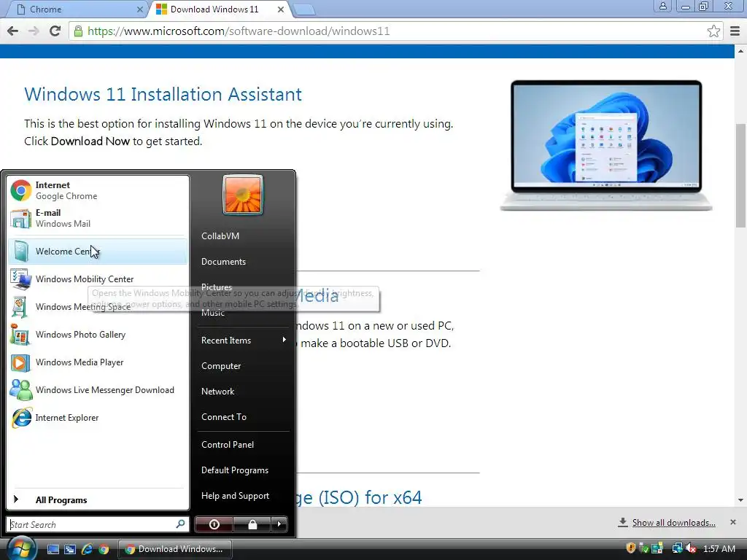This screenshot has width=747, height=560.
Task: Click Windows 11 Installation Assistant heading
Action: coord(163,94)
